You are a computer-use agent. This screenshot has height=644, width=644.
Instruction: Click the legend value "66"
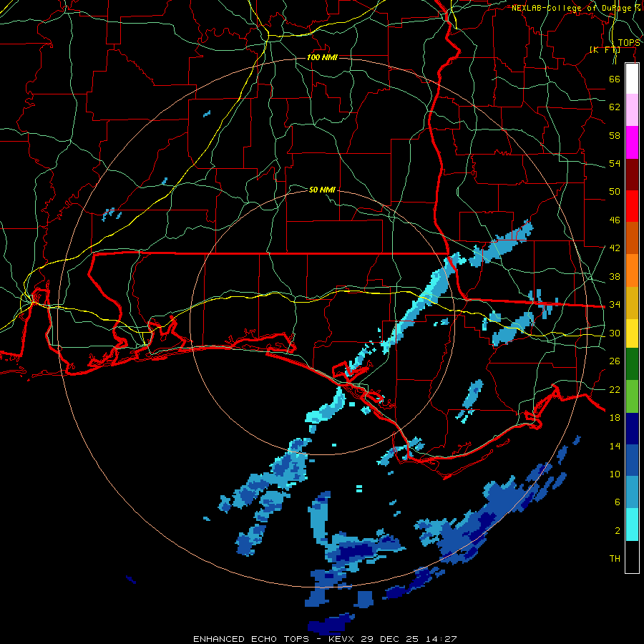coord(615,79)
